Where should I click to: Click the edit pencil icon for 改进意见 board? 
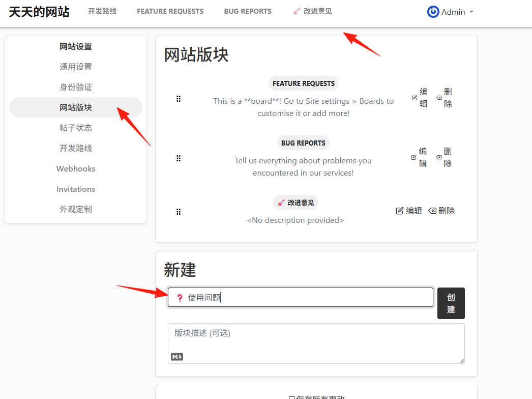400,211
